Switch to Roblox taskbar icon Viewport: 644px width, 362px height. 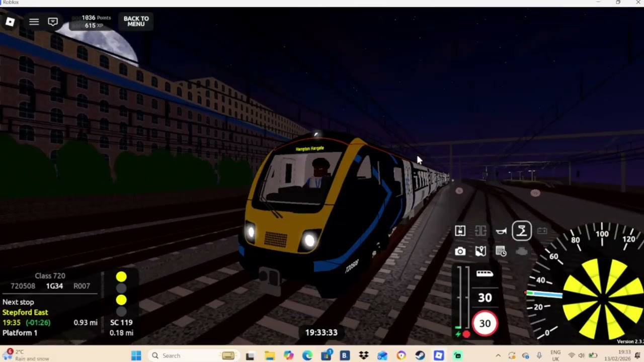pyautogui.click(x=439, y=355)
